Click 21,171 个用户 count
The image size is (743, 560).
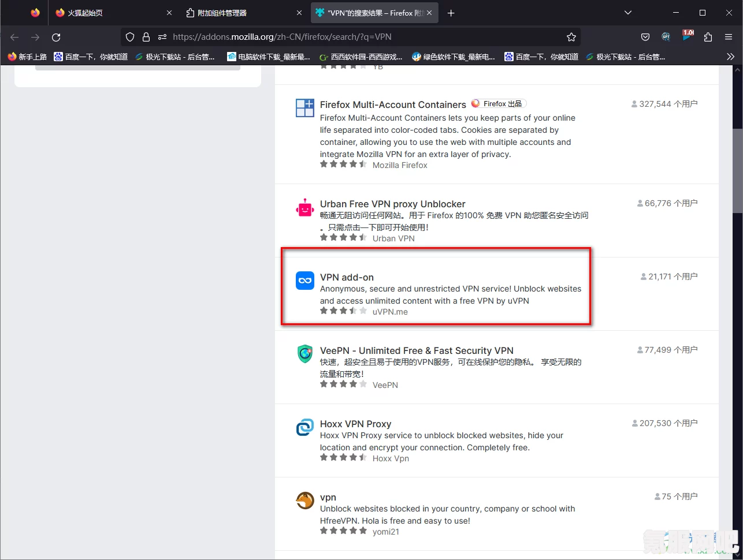coord(669,277)
